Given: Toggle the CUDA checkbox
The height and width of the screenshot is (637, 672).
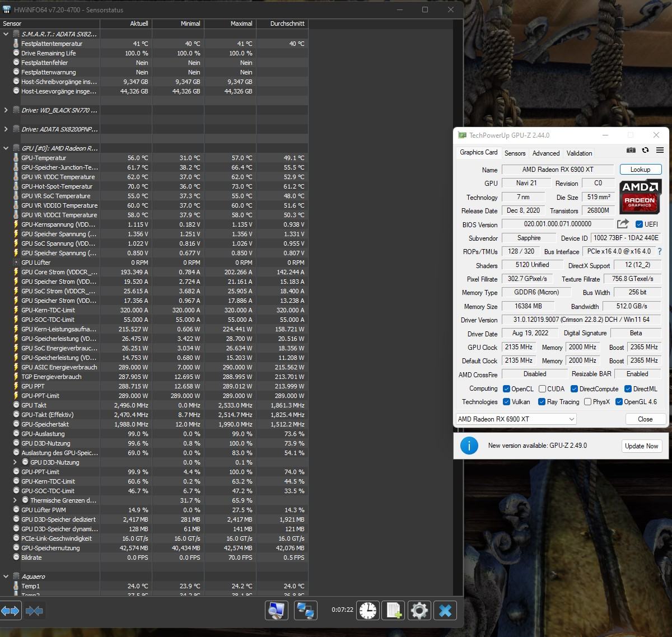Looking at the screenshot, I should pos(542,389).
